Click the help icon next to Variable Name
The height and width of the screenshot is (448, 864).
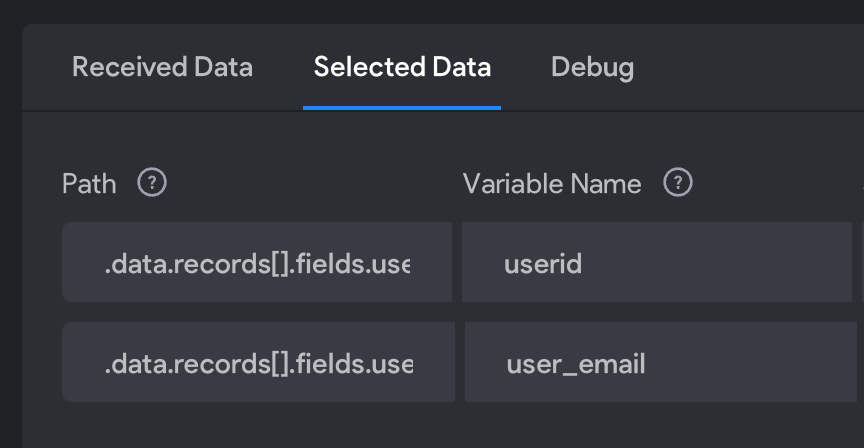[678, 182]
